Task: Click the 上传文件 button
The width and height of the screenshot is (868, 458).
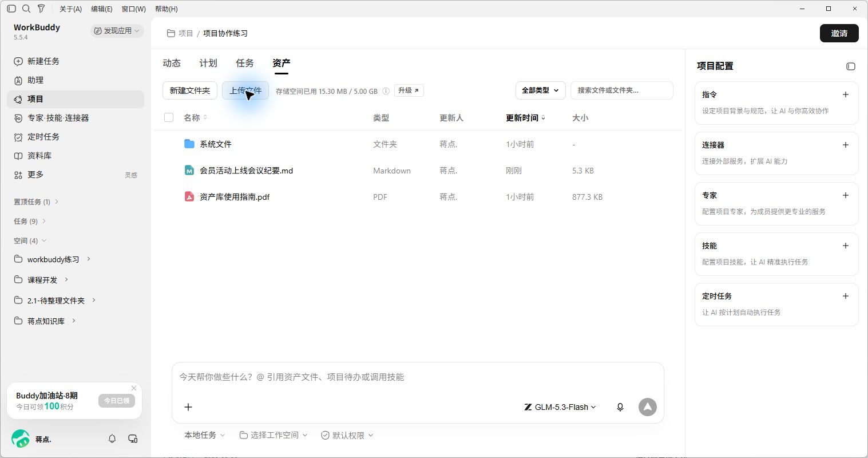Action: [x=245, y=90]
